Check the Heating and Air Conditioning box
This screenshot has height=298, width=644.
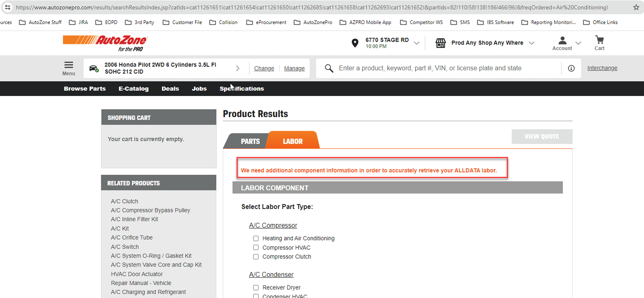click(256, 238)
